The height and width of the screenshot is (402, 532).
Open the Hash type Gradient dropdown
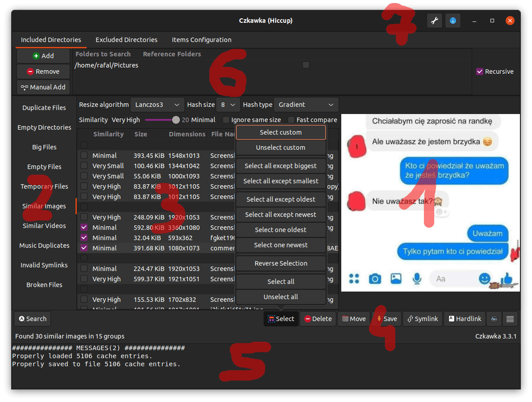click(306, 105)
